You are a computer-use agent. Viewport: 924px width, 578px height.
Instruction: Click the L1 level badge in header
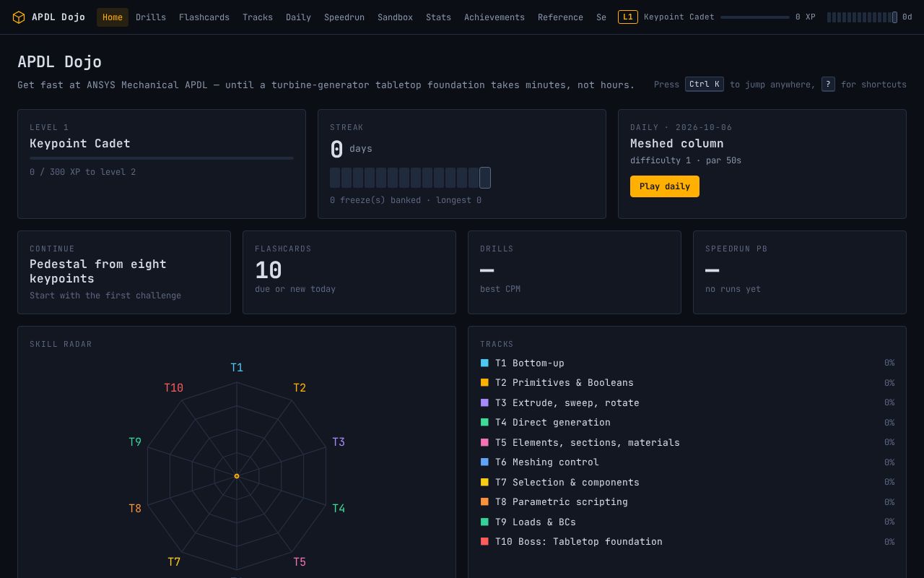tap(628, 17)
